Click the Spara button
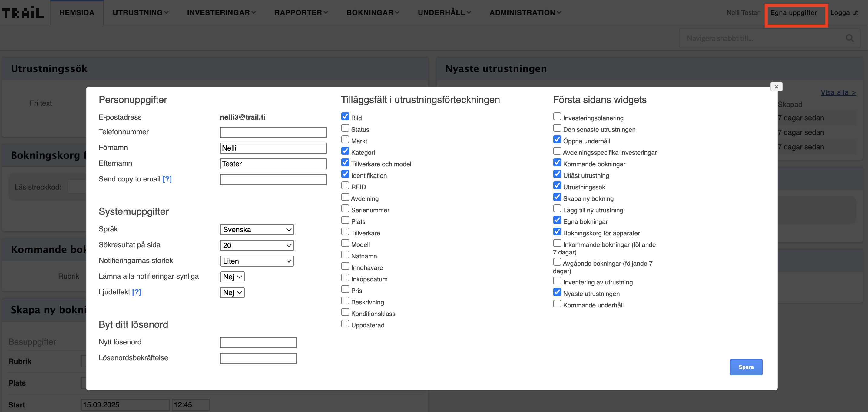 (746, 367)
